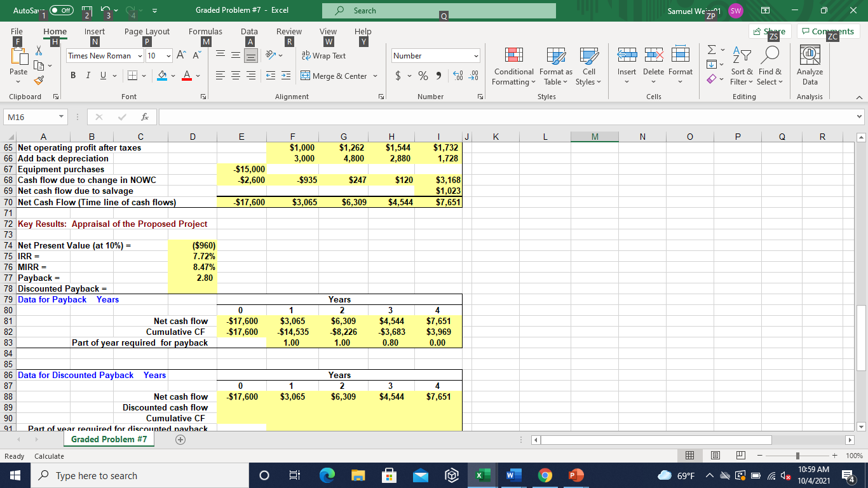Toggle Wrap Text
This screenshot has height=488, width=868.
pos(323,56)
